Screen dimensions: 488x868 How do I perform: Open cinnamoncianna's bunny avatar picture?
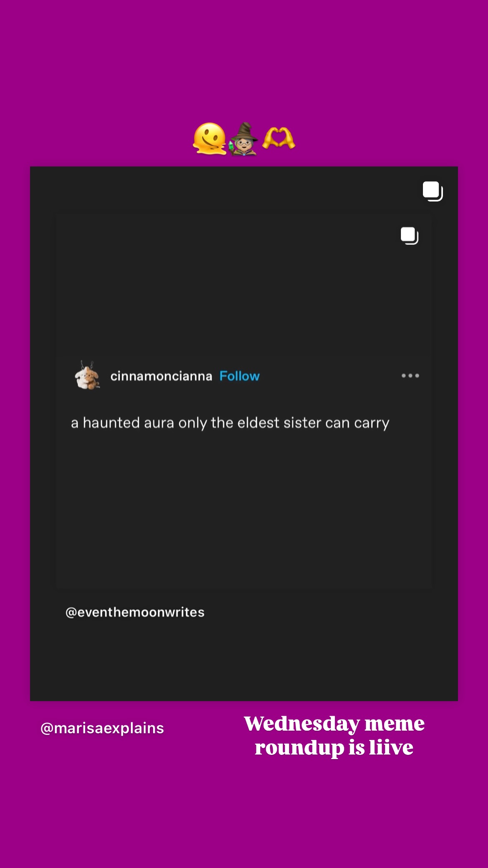(87, 375)
